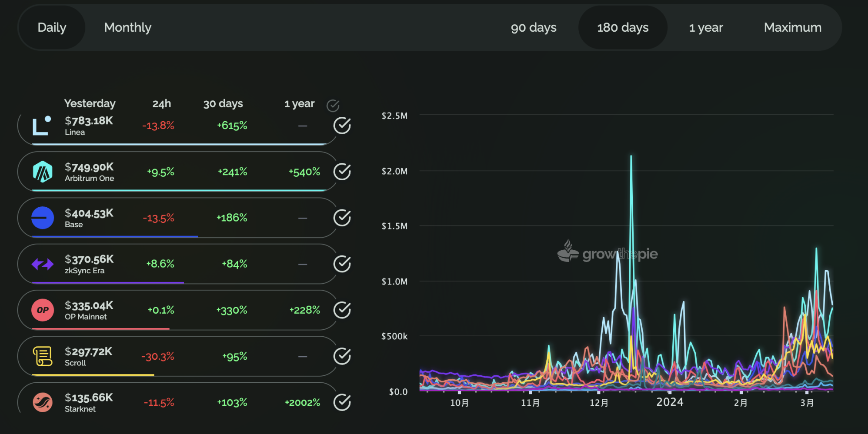Select the 1 year timespan
Image resolution: width=868 pixels, height=434 pixels.
706,27
